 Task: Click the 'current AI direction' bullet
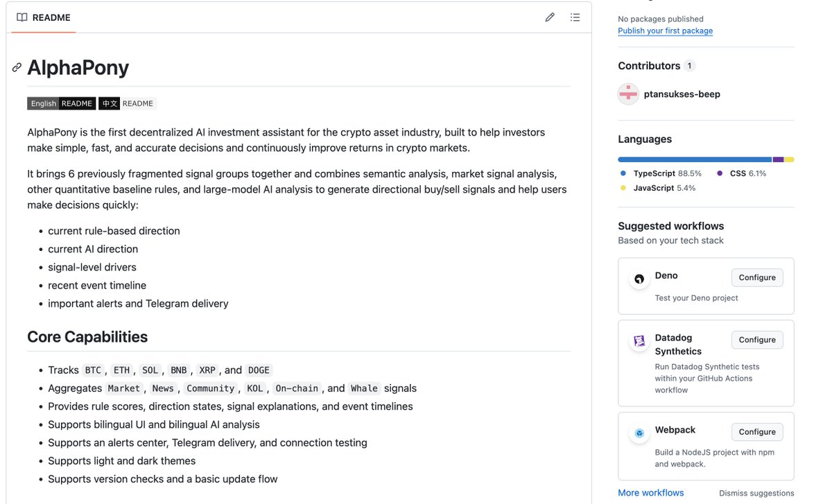[93, 249]
